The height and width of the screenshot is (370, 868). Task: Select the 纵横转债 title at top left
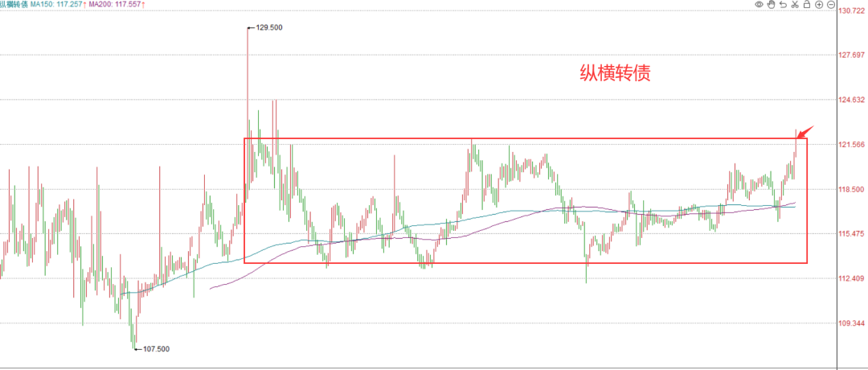pyautogui.click(x=15, y=5)
